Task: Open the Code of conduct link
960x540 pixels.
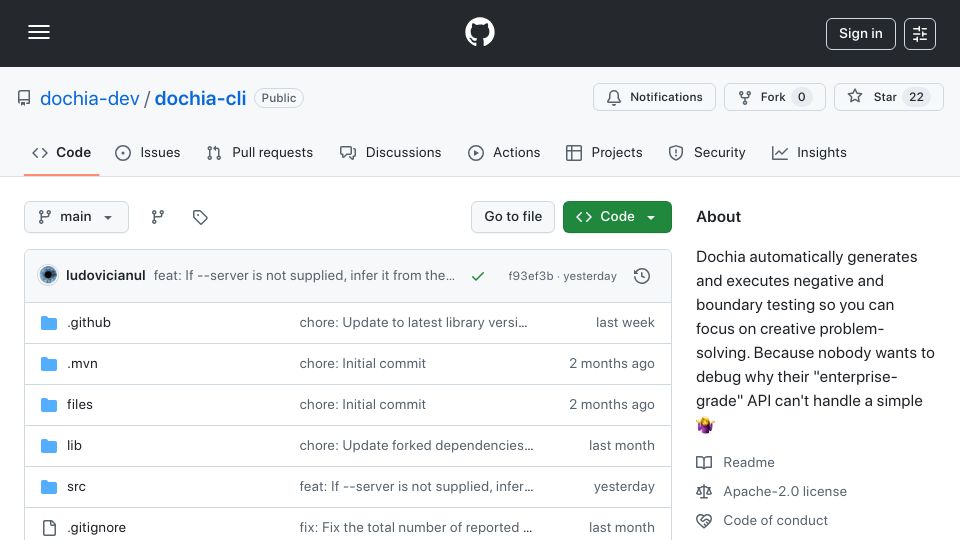Action: point(775,520)
